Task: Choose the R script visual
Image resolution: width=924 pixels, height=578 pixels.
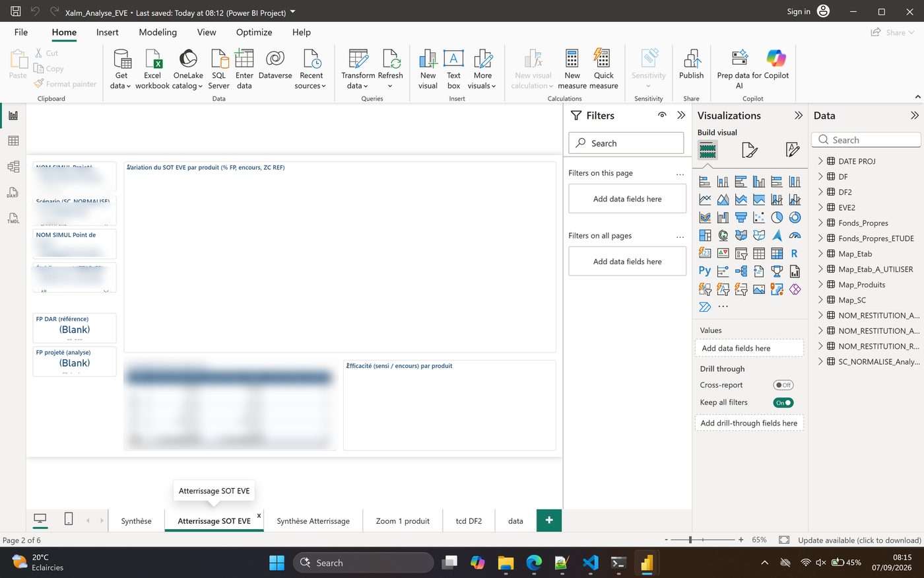Action: (x=795, y=253)
